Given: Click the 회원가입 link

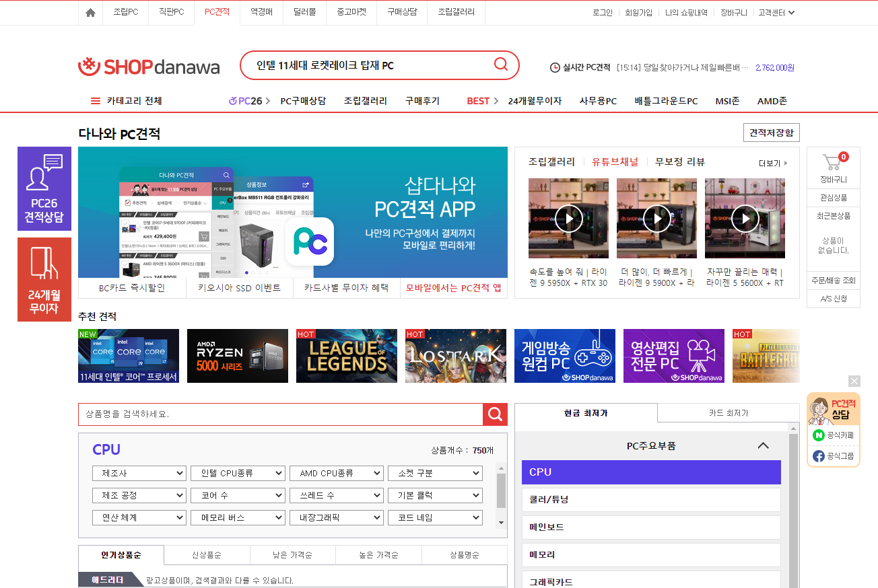Looking at the screenshot, I should (638, 13).
